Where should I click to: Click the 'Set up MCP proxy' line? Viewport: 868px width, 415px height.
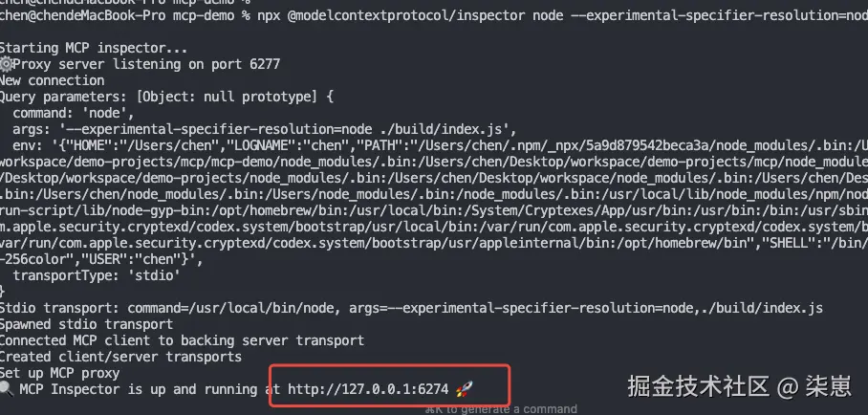[60, 373]
